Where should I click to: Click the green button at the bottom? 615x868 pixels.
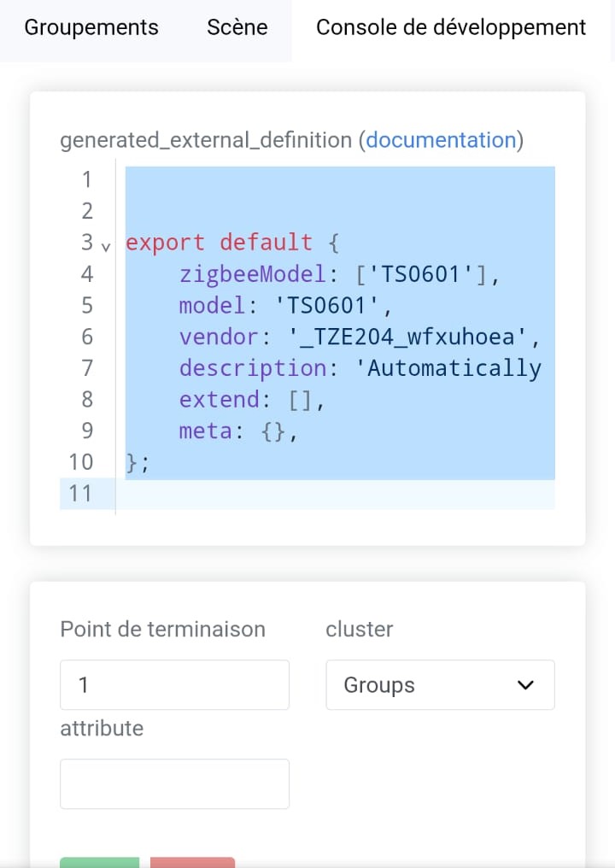[100, 862]
